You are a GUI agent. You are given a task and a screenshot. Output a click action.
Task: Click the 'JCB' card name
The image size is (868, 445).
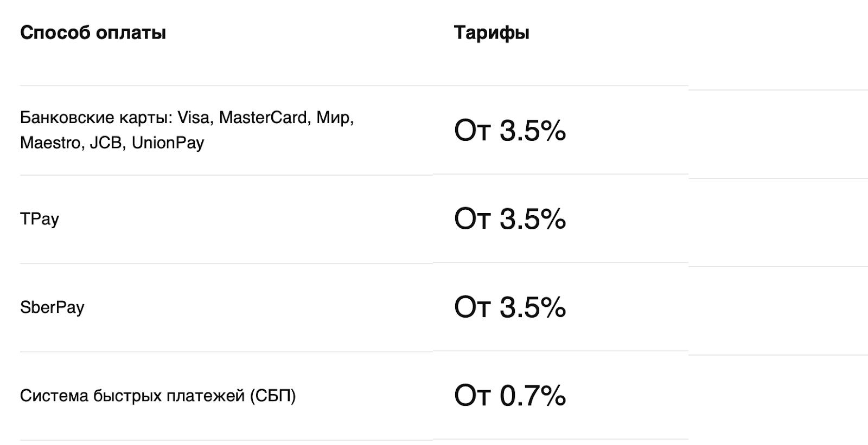(x=106, y=143)
